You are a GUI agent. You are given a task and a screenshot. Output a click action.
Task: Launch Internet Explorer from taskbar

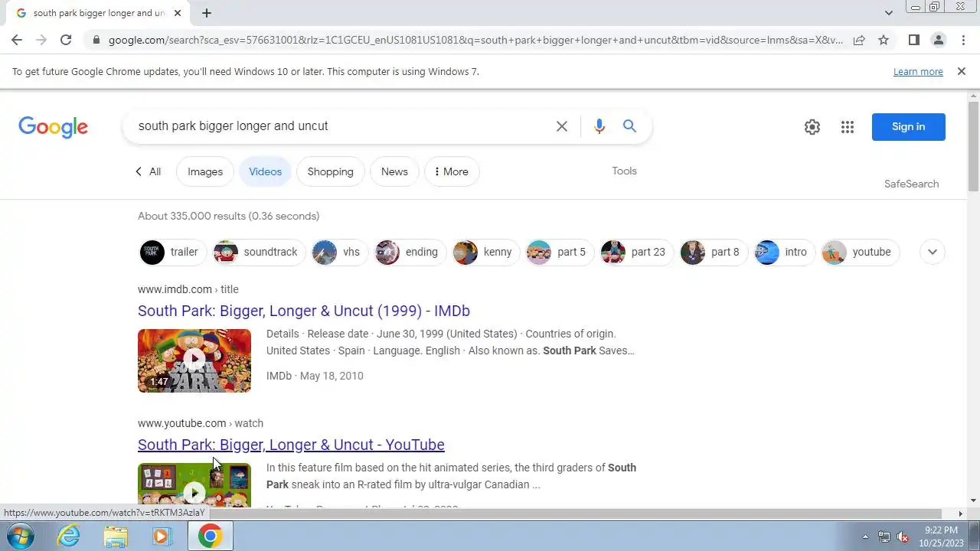tap(69, 536)
